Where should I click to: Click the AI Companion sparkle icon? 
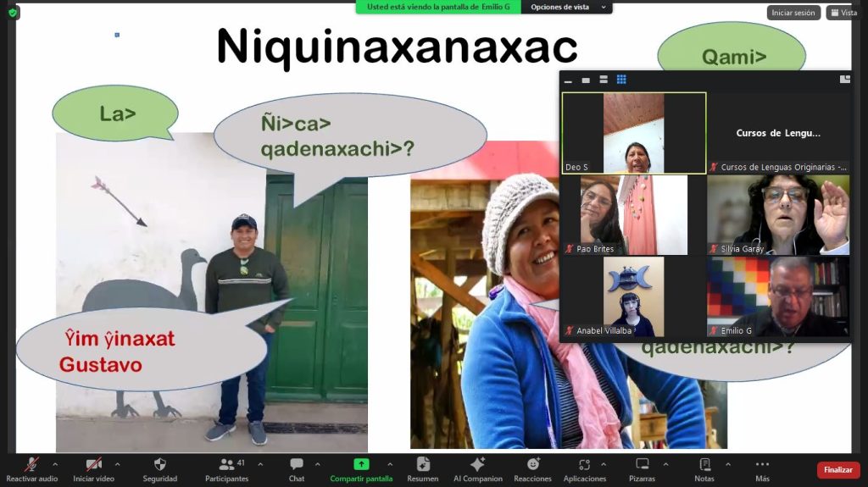coord(477,465)
